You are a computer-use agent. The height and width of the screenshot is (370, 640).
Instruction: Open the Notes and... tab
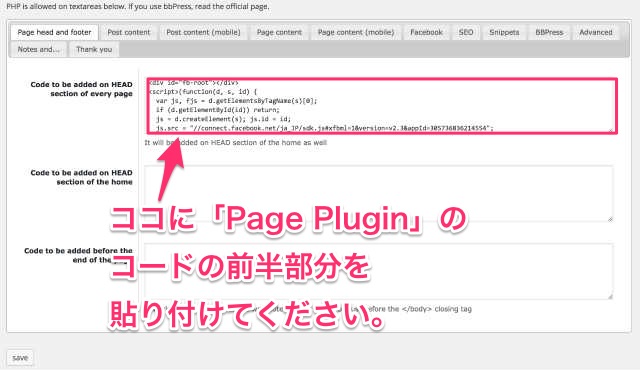pyautogui.click(x=38, y=49)
